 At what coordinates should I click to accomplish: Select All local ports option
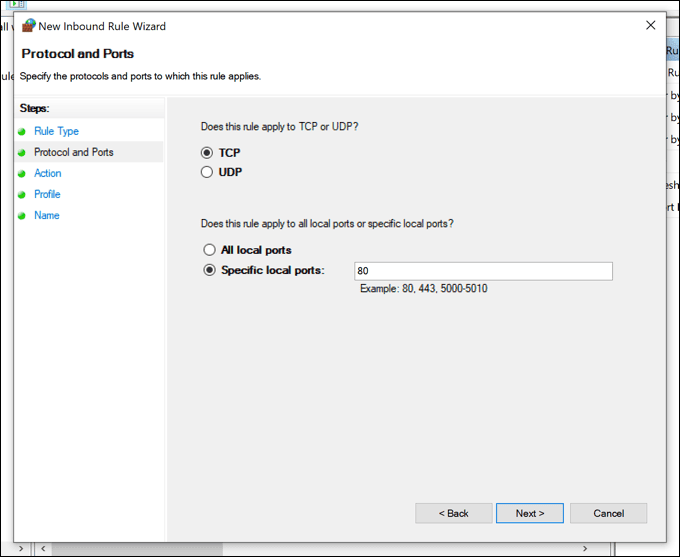point(209,250)
